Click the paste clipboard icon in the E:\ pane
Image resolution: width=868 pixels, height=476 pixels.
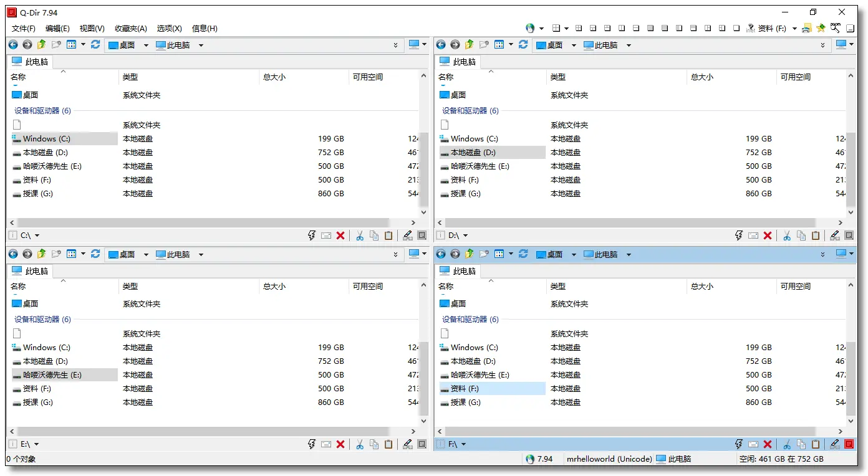click(388, 444)
